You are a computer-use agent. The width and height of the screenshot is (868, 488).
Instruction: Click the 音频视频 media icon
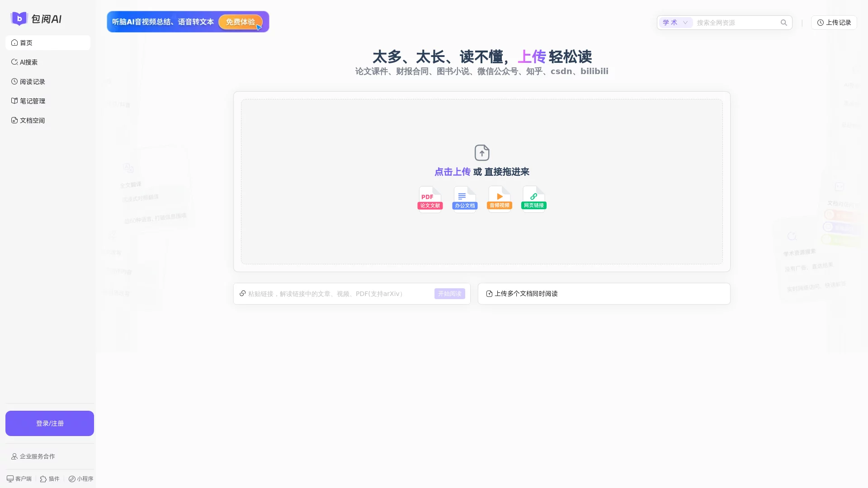499,198
